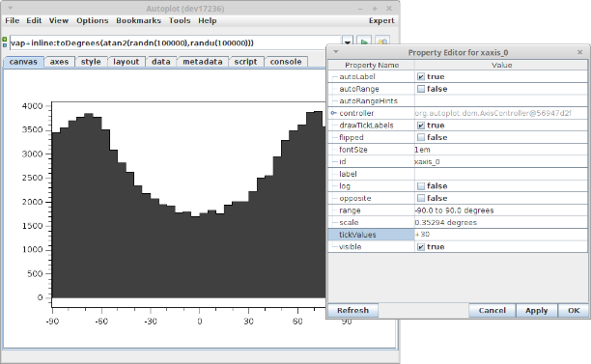
Task: Toggle the autoLabel checkbox
Action: (421, 77)
